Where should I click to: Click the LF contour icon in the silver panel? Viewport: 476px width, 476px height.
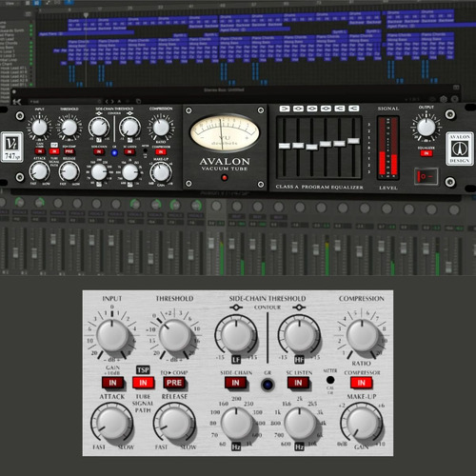[236, 307]
